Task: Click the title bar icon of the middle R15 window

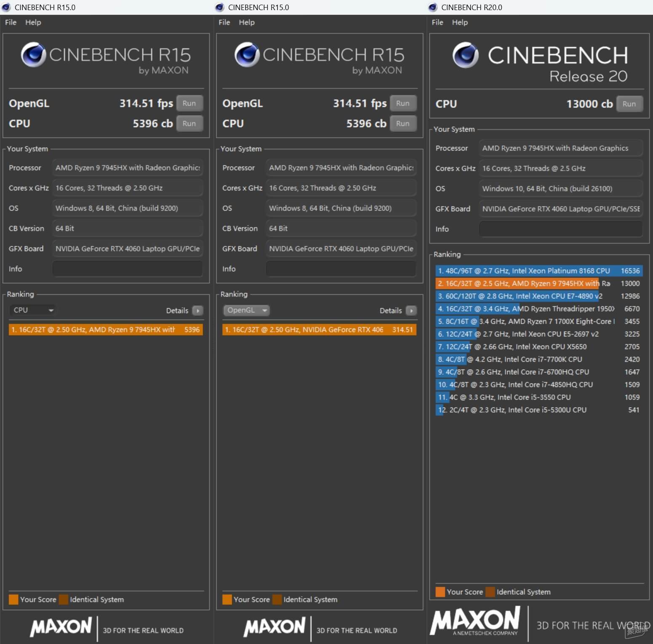Action: (x=219, y=7)
